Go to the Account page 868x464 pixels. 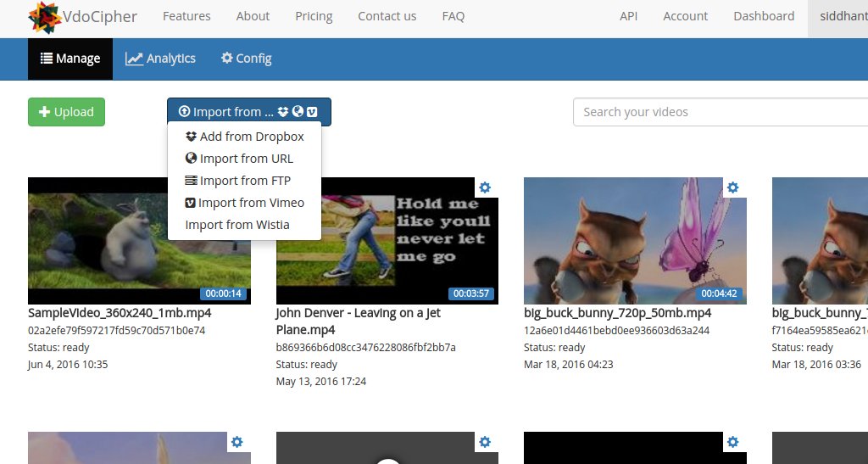pos(685,16)
